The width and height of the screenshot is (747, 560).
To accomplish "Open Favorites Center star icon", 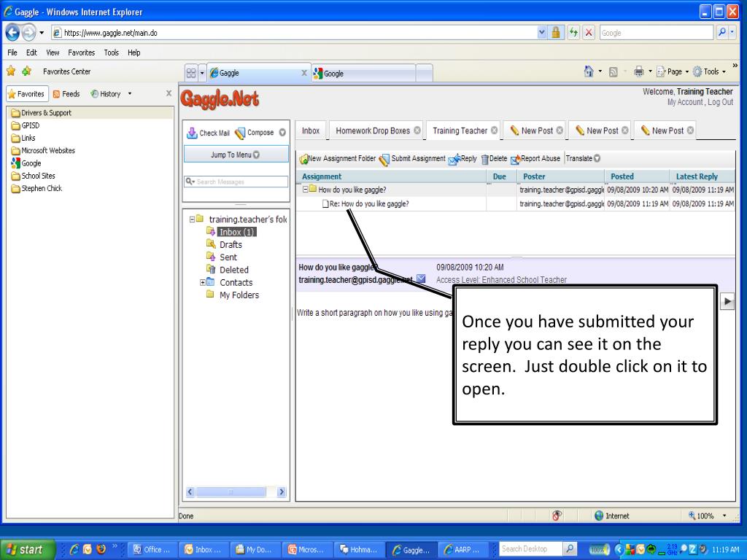I will click(x=11, y=71).
